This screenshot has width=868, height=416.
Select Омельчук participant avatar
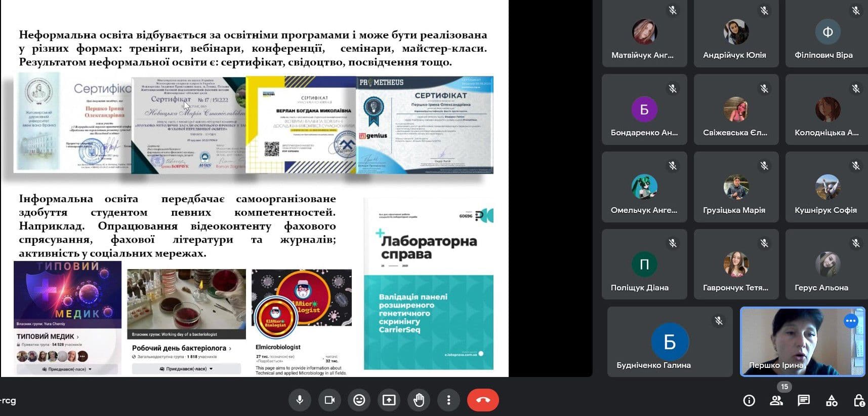pyautogui.click(x=644, y=186)
